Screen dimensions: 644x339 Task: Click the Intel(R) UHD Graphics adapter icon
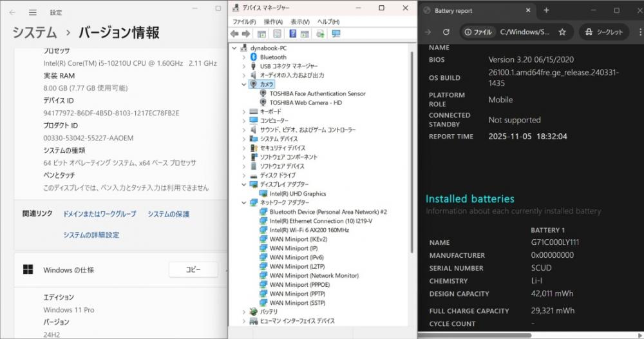[x=263, y=193]
